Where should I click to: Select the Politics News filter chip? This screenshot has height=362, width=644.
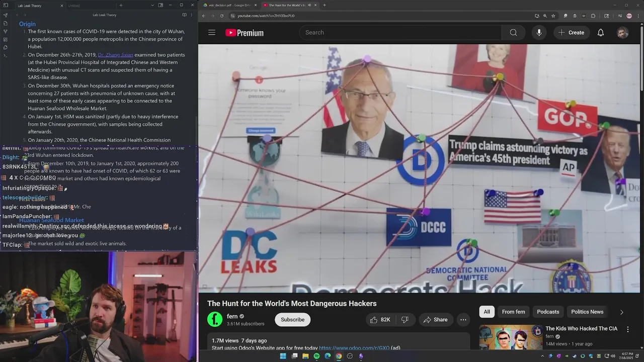(x=587, y=312)
